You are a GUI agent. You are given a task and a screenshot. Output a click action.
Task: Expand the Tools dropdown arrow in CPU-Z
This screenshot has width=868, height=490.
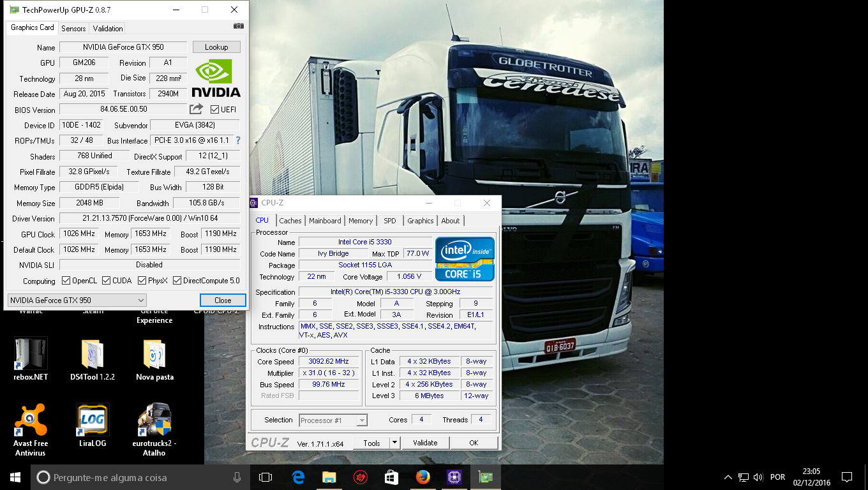tap(394, 443)
